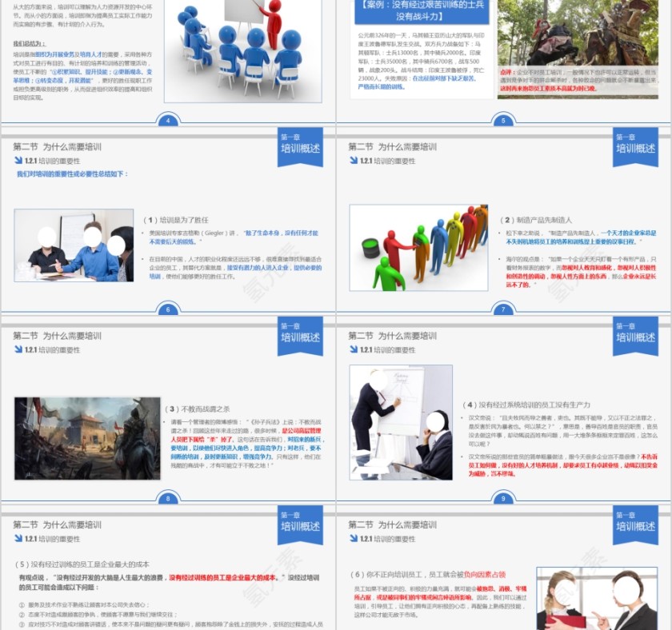
Task: Click the page number 8 badge
Action: click(168, 499)
